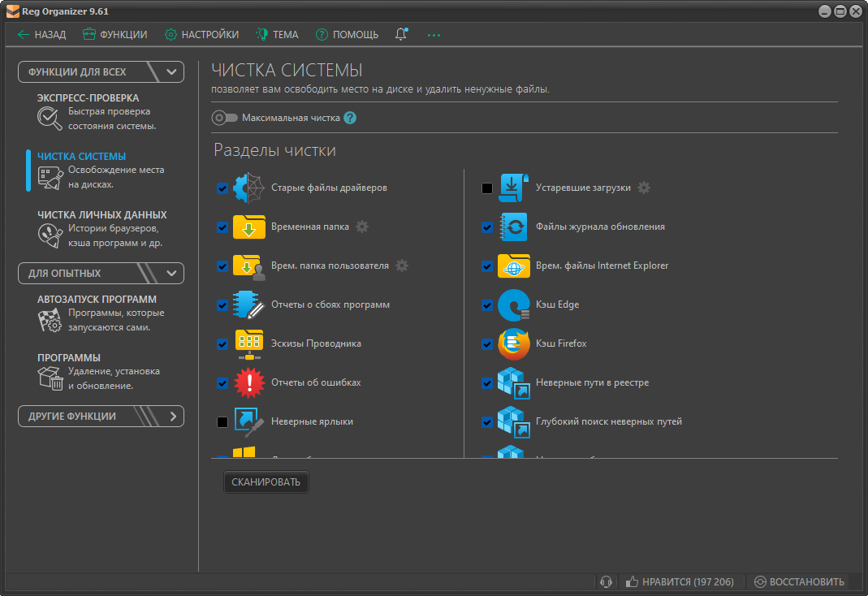The width and height of the screenshot is (868, 596).
Task: Open the notifications bell icon
Action: tap(401, 34)
